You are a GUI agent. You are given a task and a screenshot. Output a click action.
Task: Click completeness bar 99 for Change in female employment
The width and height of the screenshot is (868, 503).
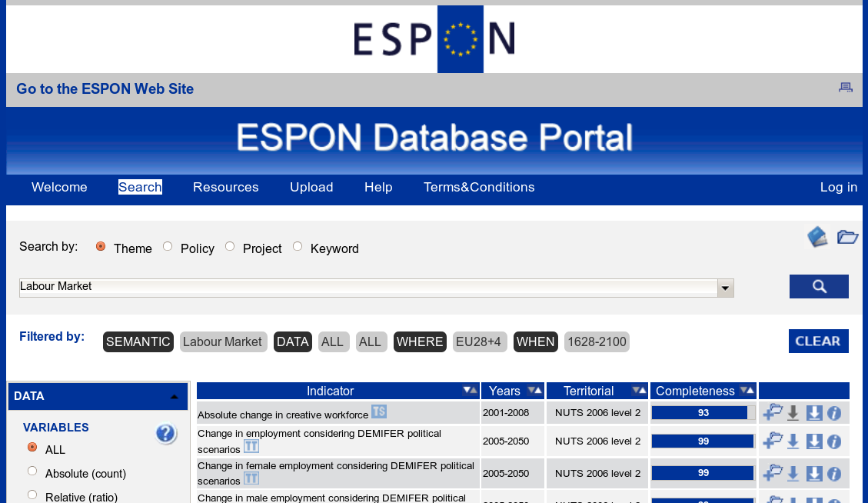(703, 473)
